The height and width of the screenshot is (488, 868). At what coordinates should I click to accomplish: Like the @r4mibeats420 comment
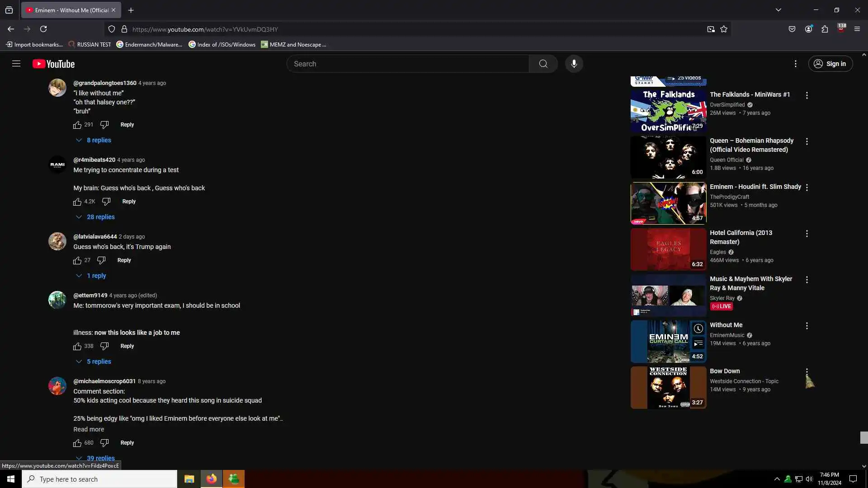[x=77, y=202]
